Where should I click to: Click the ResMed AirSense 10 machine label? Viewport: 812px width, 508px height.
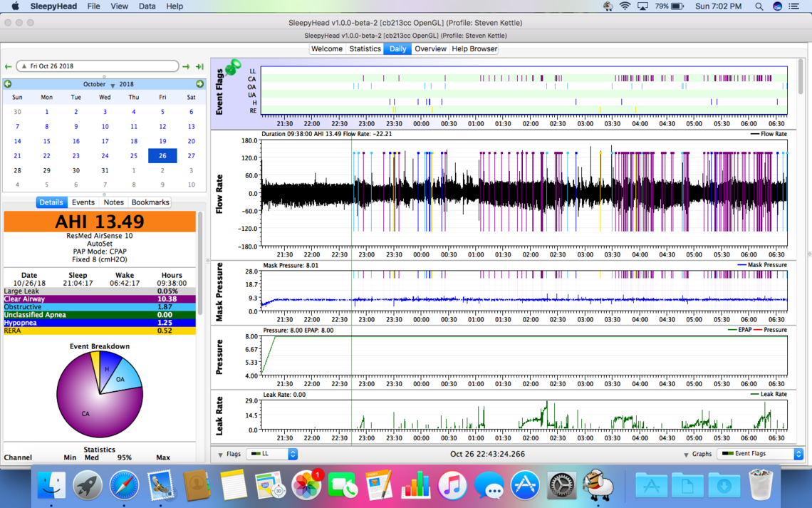(x=100, y=236)
